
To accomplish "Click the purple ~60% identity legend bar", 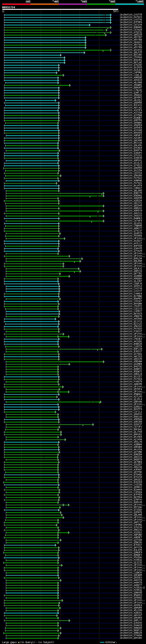I will pyautogui.click(x=73, y=4).
